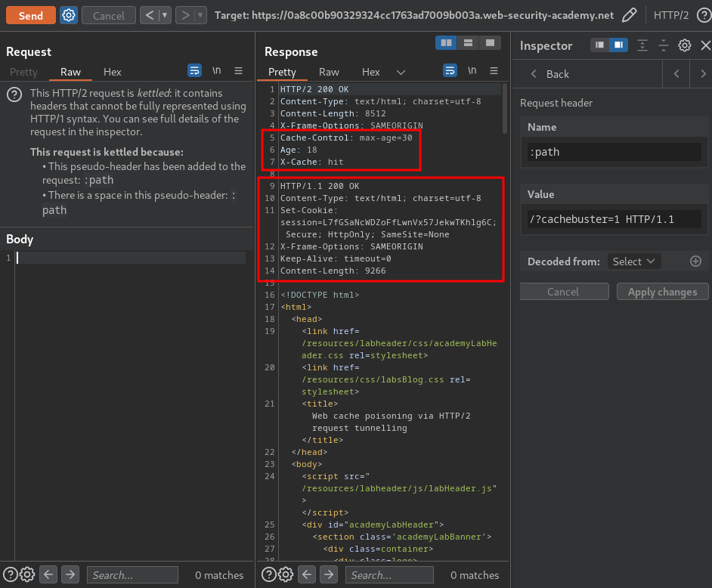Switch to combined tabbed layout view
The height and width of the screenshot is (588, 712).
(490, 42)
